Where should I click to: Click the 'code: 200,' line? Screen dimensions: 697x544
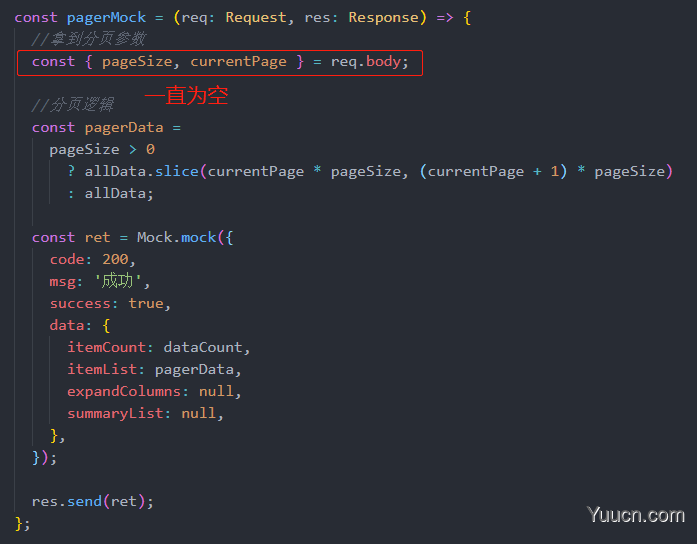92,259
